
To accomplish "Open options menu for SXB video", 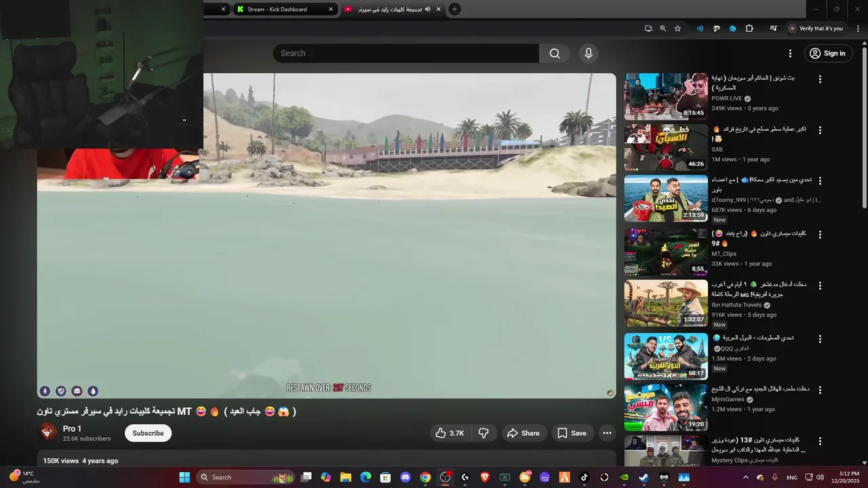I will tap(820, 130).
